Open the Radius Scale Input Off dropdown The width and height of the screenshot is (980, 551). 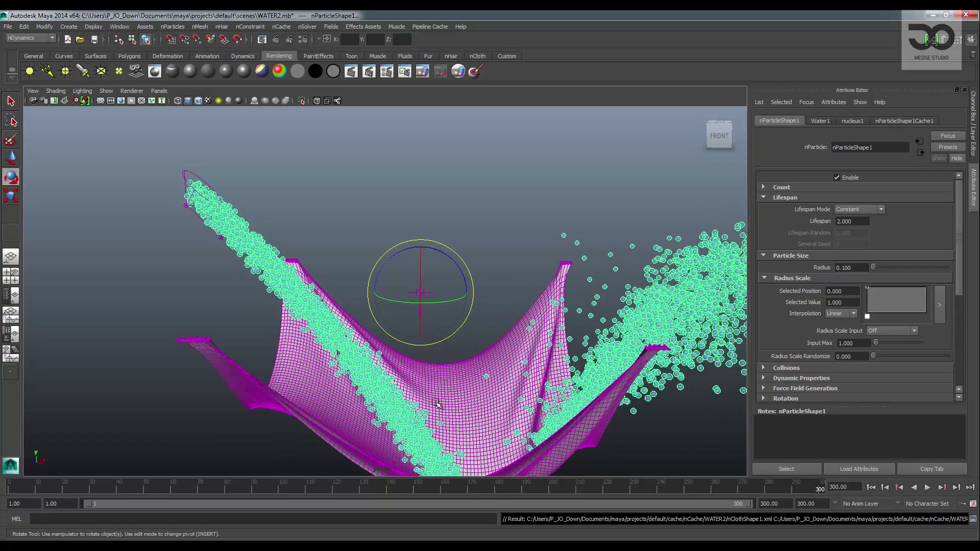(x=892, y=331)
